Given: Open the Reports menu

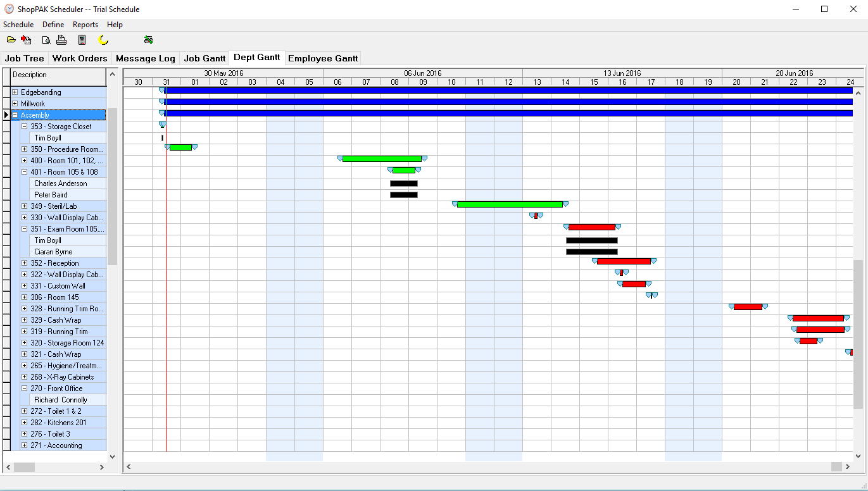Looking at the screenshot, I should point(85,25).
